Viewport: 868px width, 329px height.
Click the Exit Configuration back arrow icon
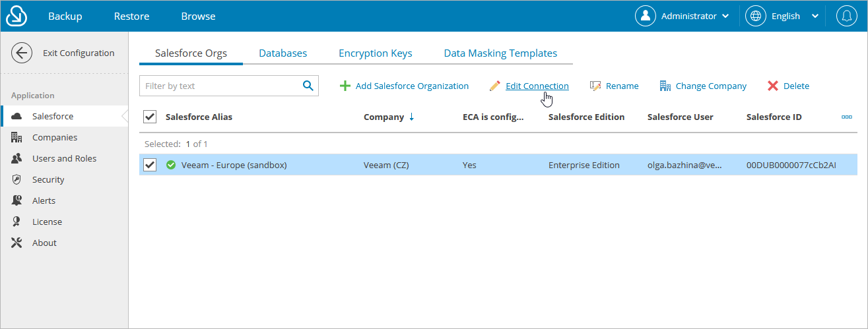(x=22, y=53)
